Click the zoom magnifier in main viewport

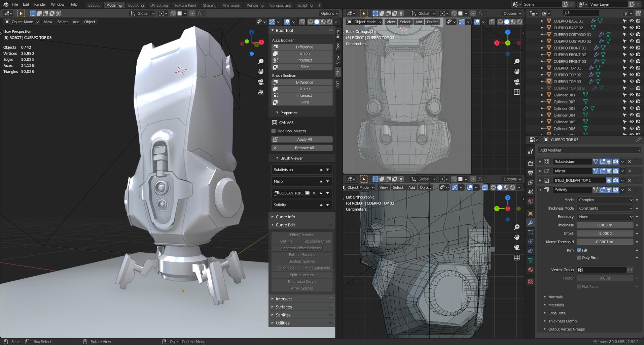tap(261, 61)
